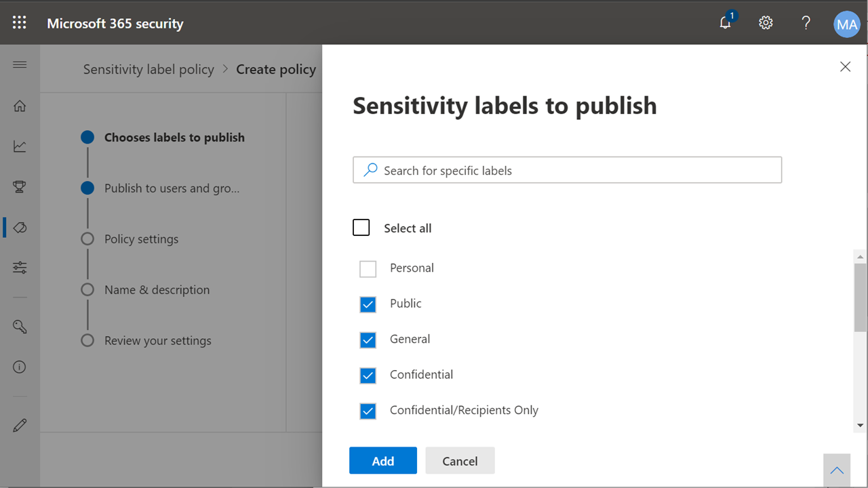This screenshot has height=488, width=868.
Task: Click the General label text
Action: [410, 339]
